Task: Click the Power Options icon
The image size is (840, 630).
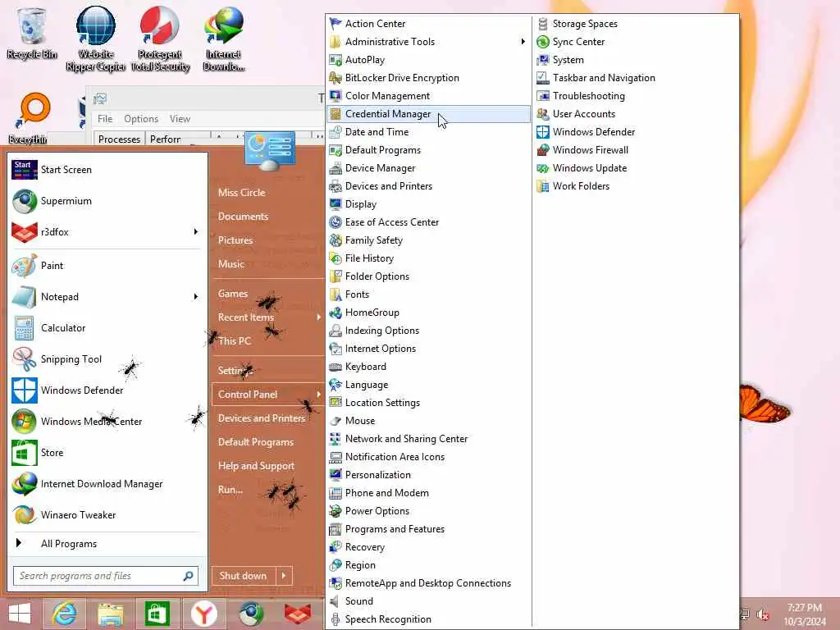Action: point(336,511)
